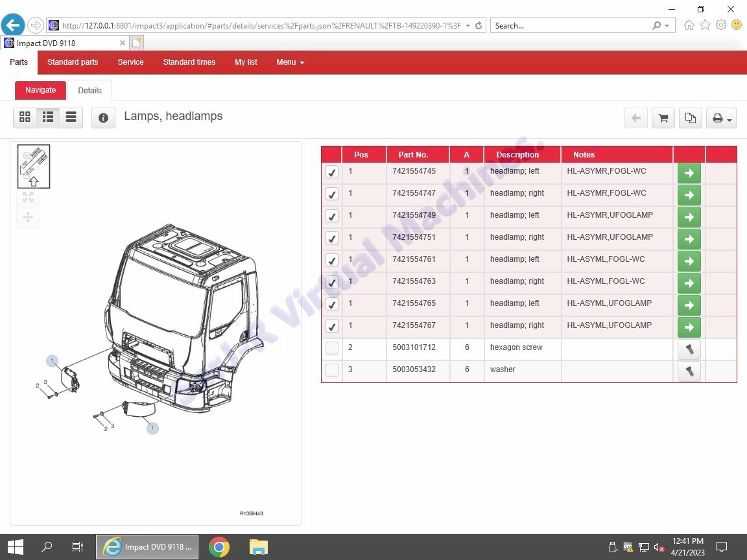
Task: Click the Navigate button
Action: click(x=40, y=90)
